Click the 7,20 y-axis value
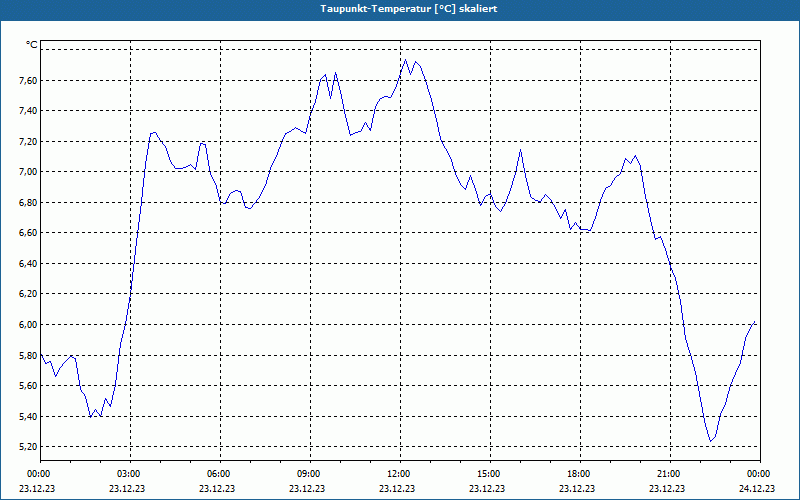This screenshot has width=800, height=500. [x=28, y=141]
